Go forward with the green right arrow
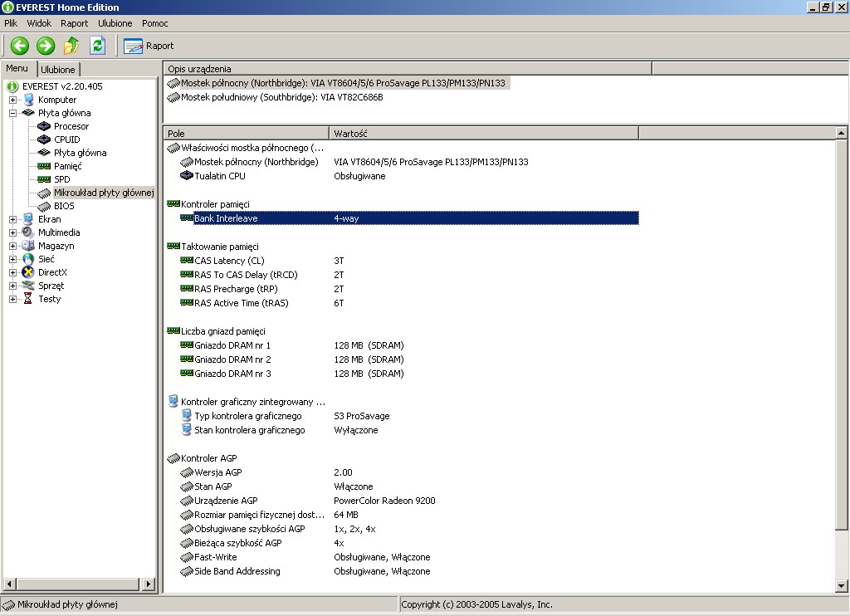Screen dimensions: 850x616 pyautogui.click(x=46, y=46)
